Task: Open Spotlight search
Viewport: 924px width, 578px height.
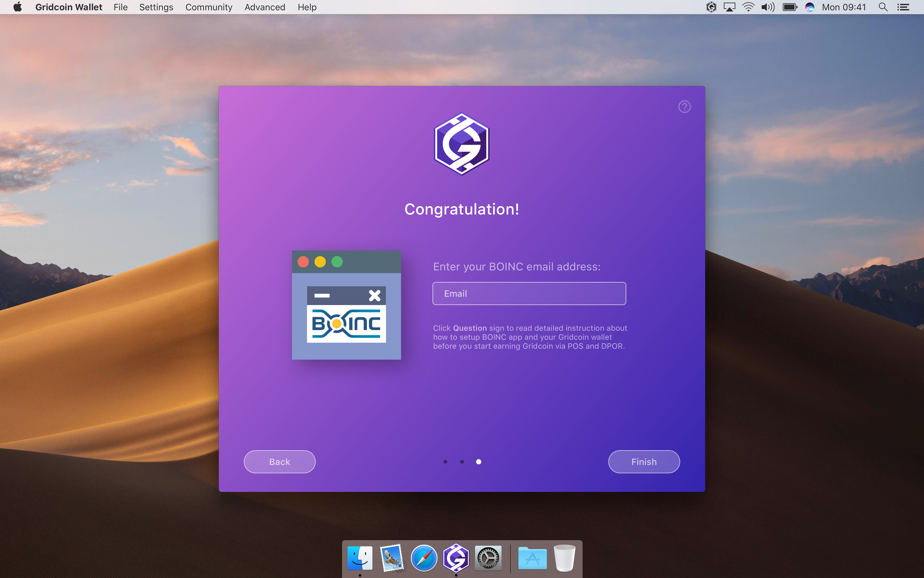Action: (883, 7)
